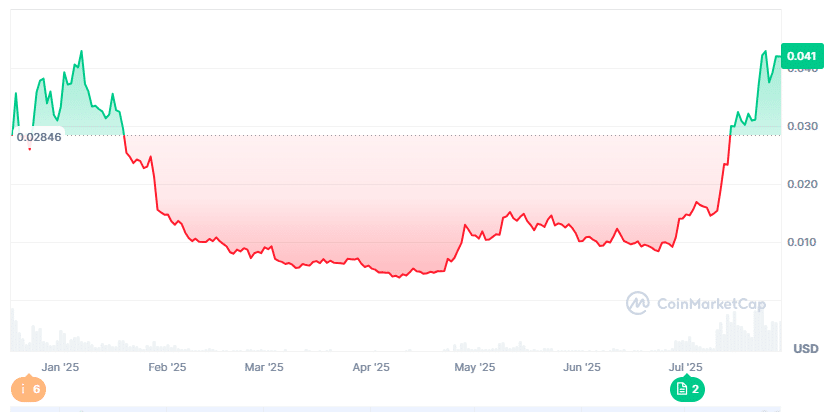Image resolution: width=825 pixels, height=412 pixels.
Task: Click the 0.030 price axis label
Action: tap(803, 126)
